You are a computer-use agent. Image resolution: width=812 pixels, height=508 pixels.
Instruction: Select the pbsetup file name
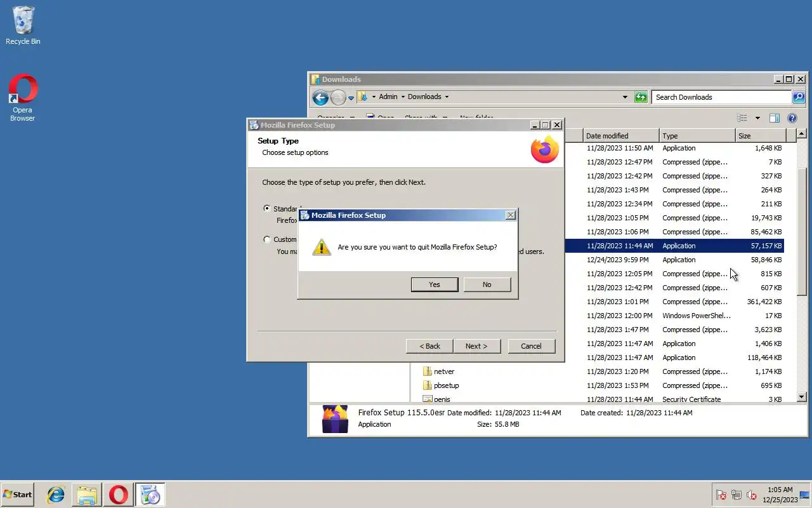tap(447, 385)
